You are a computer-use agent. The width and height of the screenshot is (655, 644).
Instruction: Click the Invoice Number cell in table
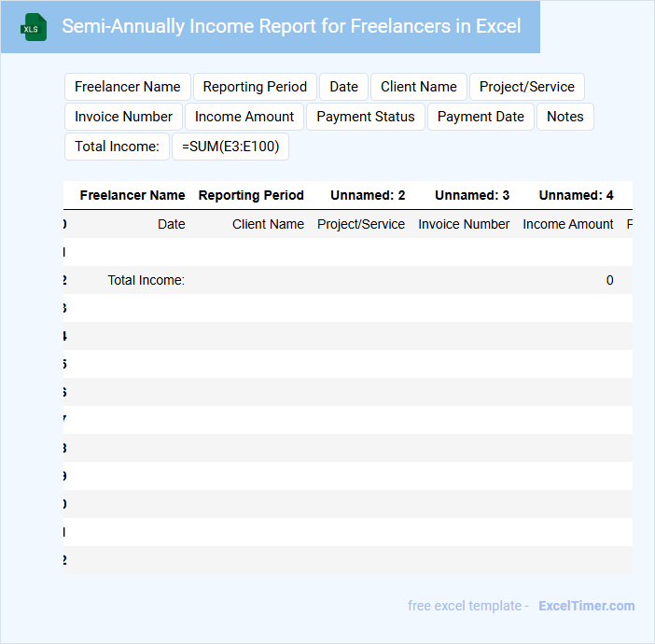464,224
